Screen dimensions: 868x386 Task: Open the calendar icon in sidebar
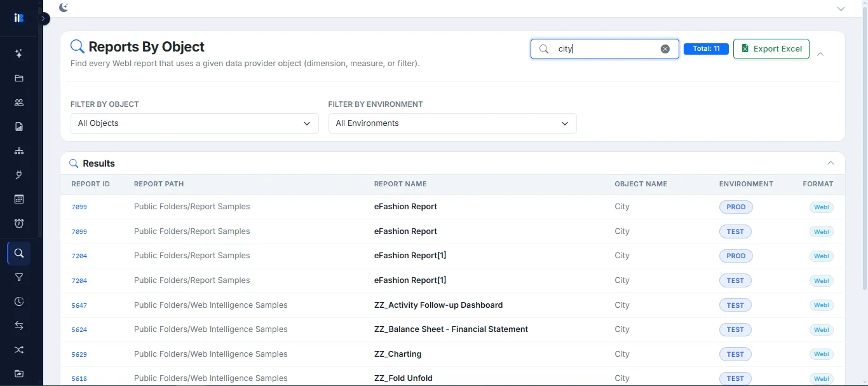click(19, 199)
